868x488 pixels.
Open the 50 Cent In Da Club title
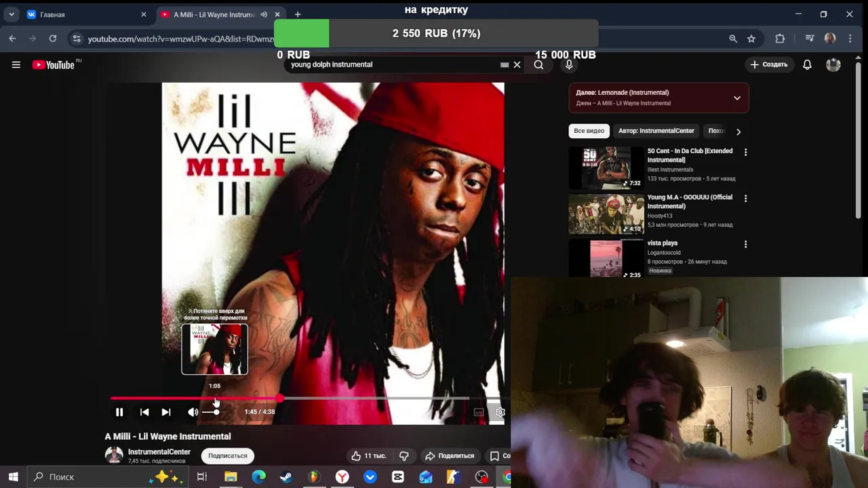690,155
